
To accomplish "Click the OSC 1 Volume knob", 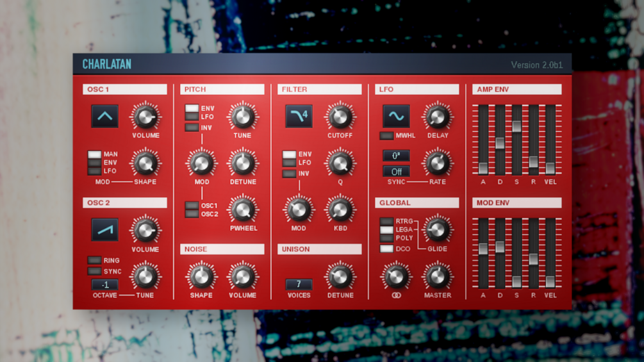I will pyautogui.click(x=145, y=117).
